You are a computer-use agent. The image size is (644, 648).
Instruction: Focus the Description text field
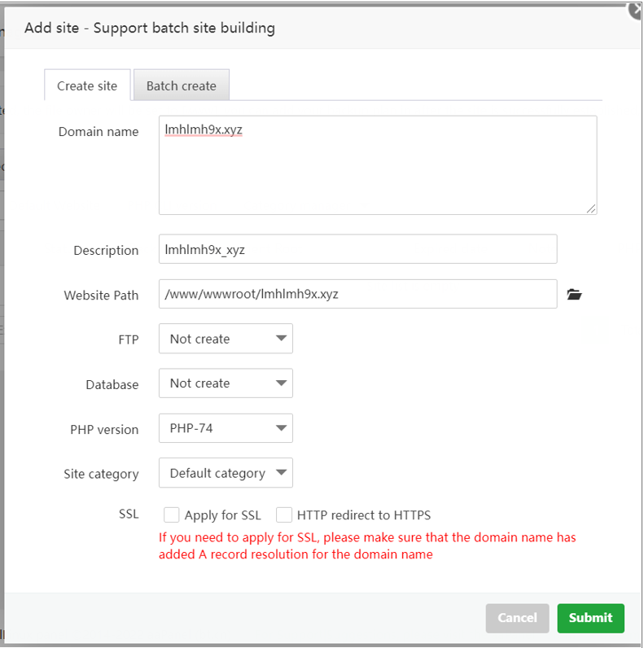coord(357,250)
